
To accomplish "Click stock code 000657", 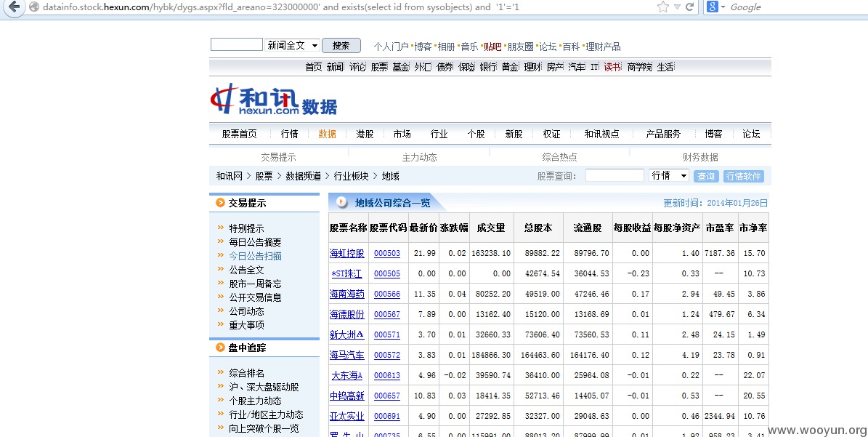I will pyautogui.click(x=387, y=396).
